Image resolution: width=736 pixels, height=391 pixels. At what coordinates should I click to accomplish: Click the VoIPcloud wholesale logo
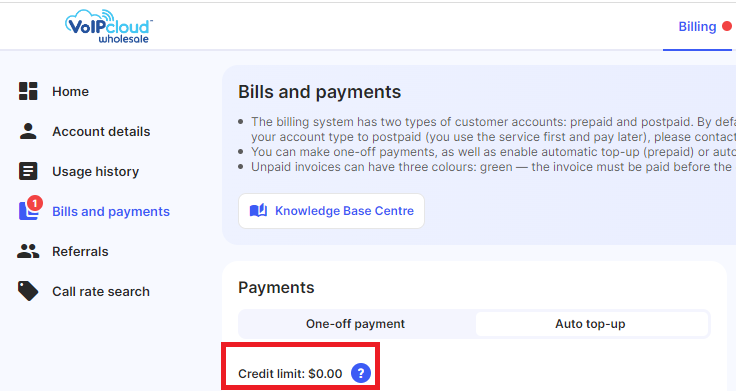click(x=109, y=26)
